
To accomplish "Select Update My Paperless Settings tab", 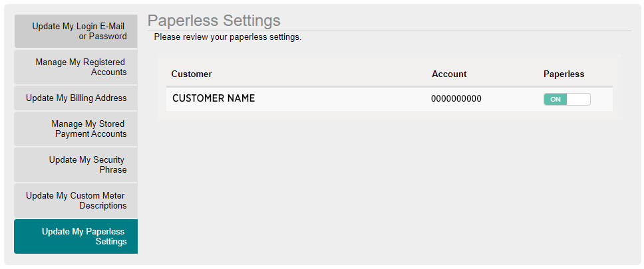I will pos(76,236).
